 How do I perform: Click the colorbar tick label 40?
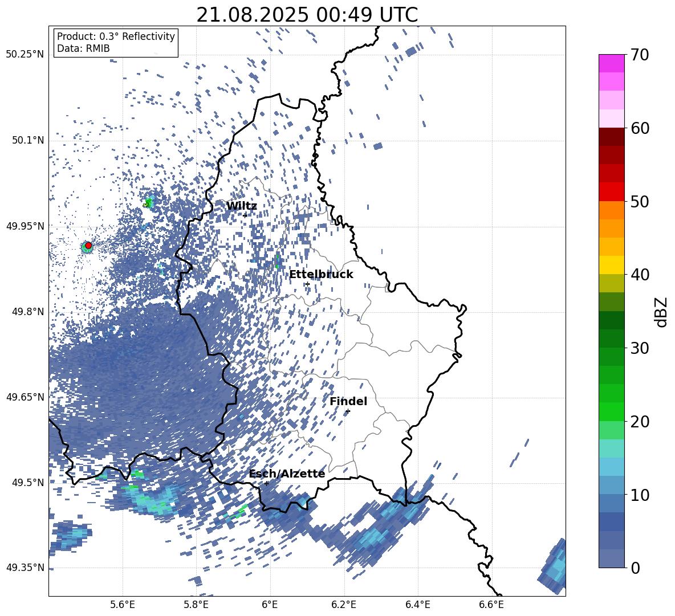[640, 275]
